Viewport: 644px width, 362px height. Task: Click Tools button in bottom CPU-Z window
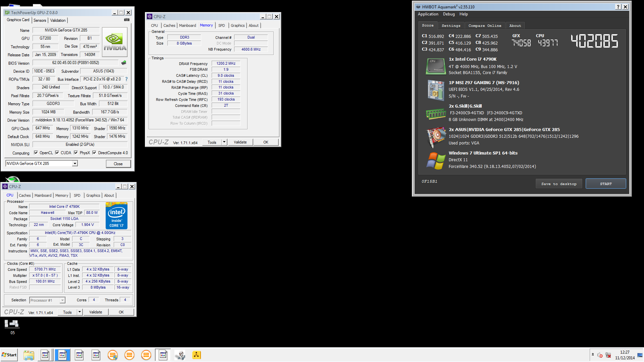coord(67,312)
